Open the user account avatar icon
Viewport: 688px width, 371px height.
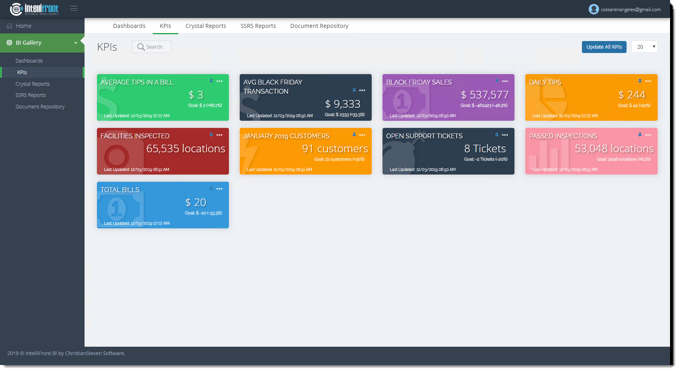(594, 9)
